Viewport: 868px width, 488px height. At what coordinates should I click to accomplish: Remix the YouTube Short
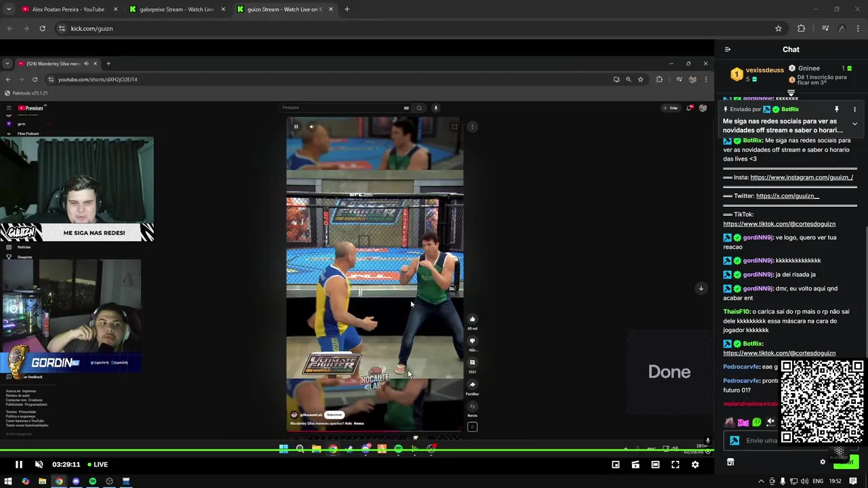[473, 407]
